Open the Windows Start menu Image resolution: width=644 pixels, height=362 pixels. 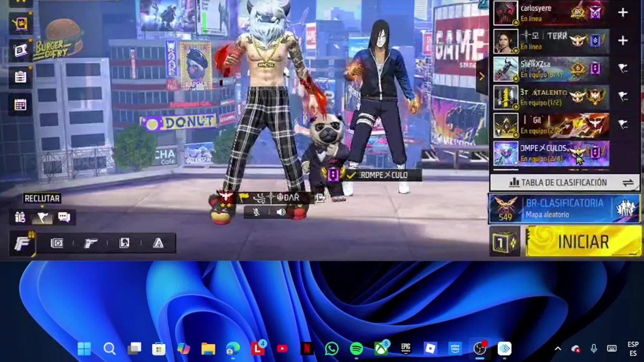(x=85, y=348)
